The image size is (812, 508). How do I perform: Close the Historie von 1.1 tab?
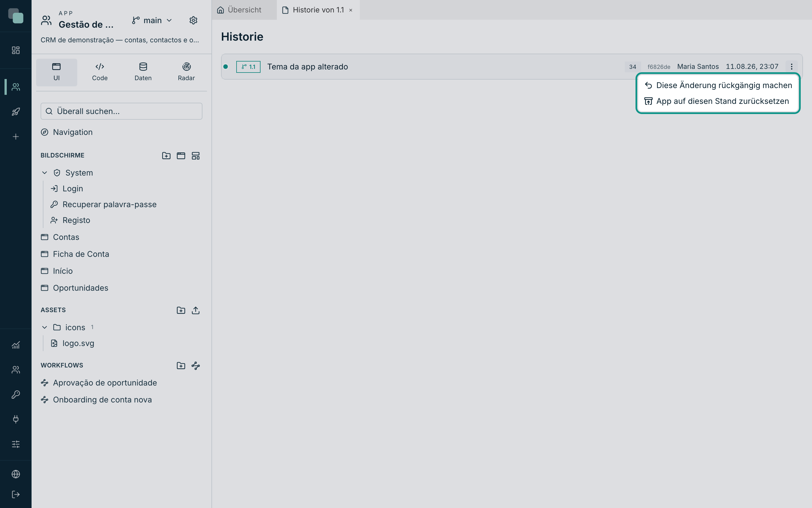pyautogui.click(x=351, y=10)
